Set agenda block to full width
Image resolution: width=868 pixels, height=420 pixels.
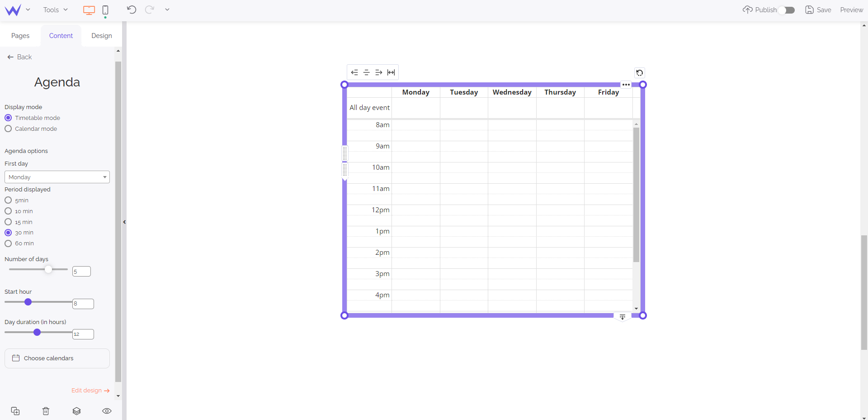391,72
